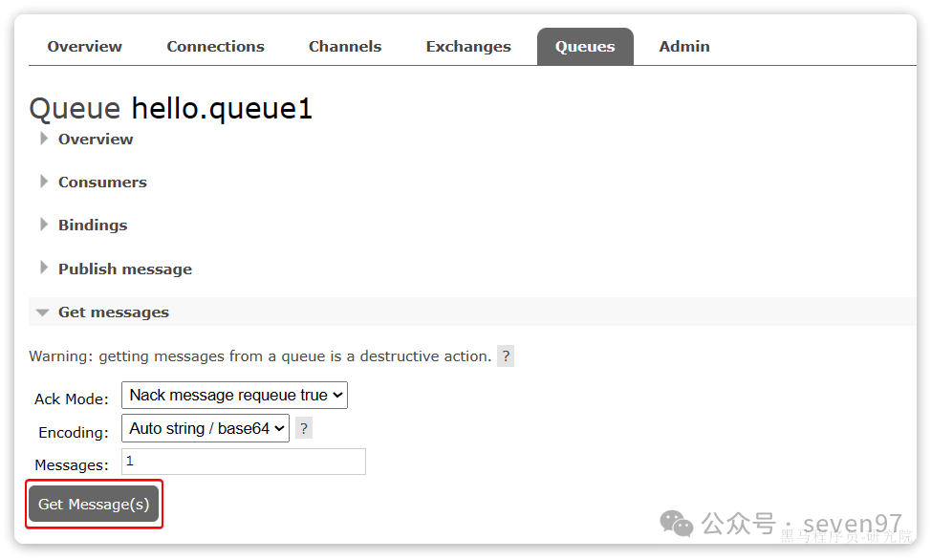This screenshot has width=931, height=560.
Task: Select the Queues tab
Action: 585,46
